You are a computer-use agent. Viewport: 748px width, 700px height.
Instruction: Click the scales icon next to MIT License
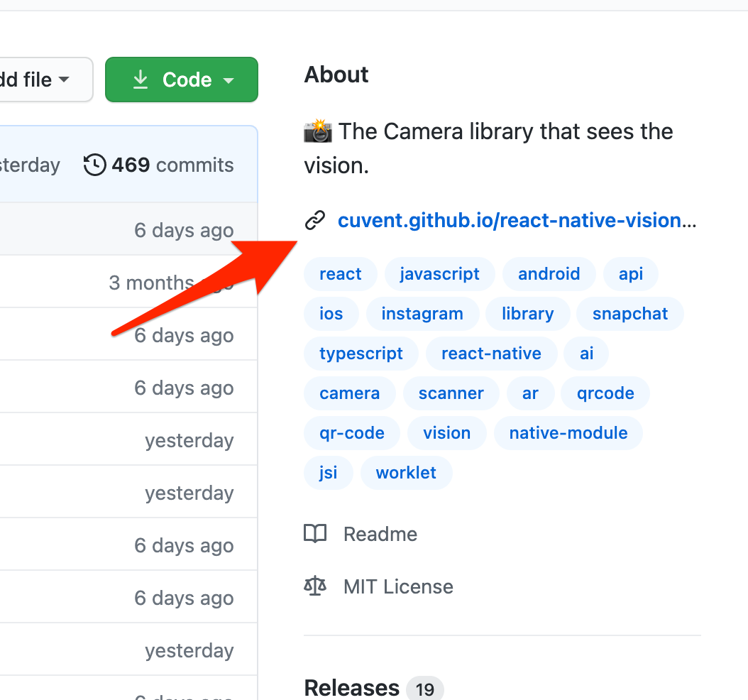(316, 586)
